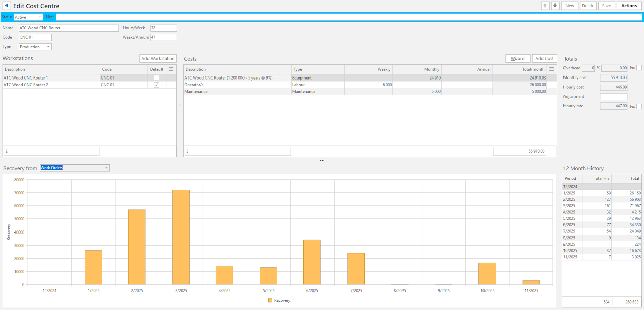The image size is (644, 310).
Task: Click the vertical splitter dots between Workstations and Costs
Action: tap(180, 106)
